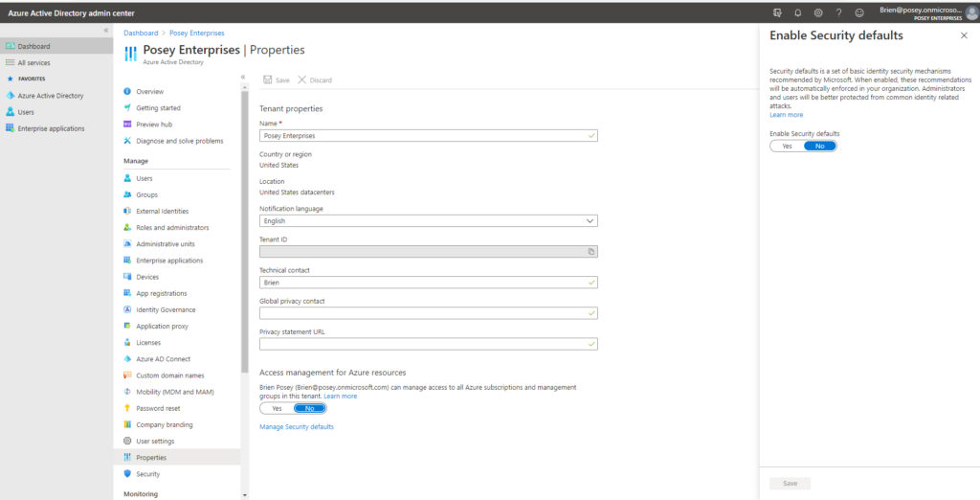
Task: Click the External Identities icon
Action: (x=127, y=211)
